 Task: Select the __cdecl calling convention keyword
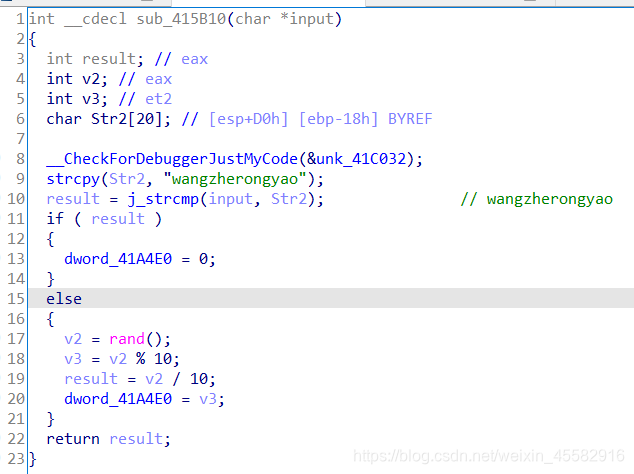[95, 19]
